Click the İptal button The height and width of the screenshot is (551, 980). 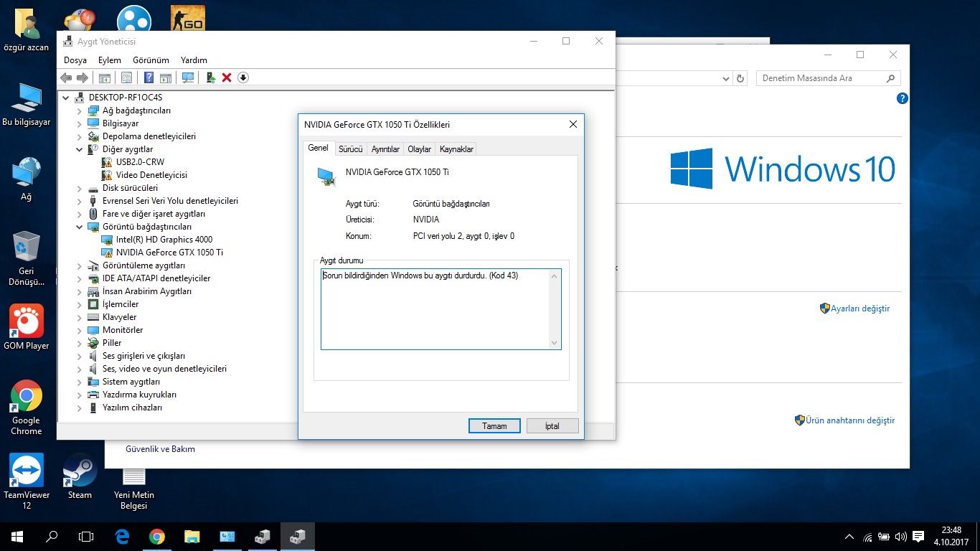click(x=552, y=425)
